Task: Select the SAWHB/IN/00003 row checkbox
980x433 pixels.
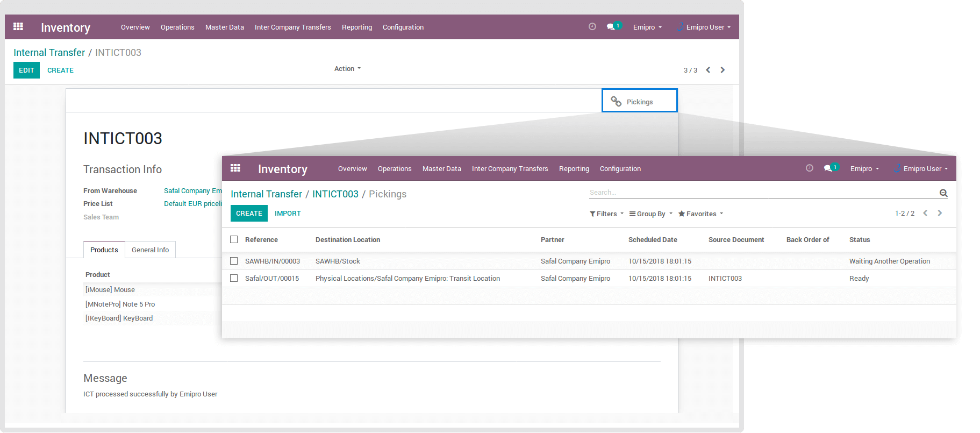Action: click(234, 261)
